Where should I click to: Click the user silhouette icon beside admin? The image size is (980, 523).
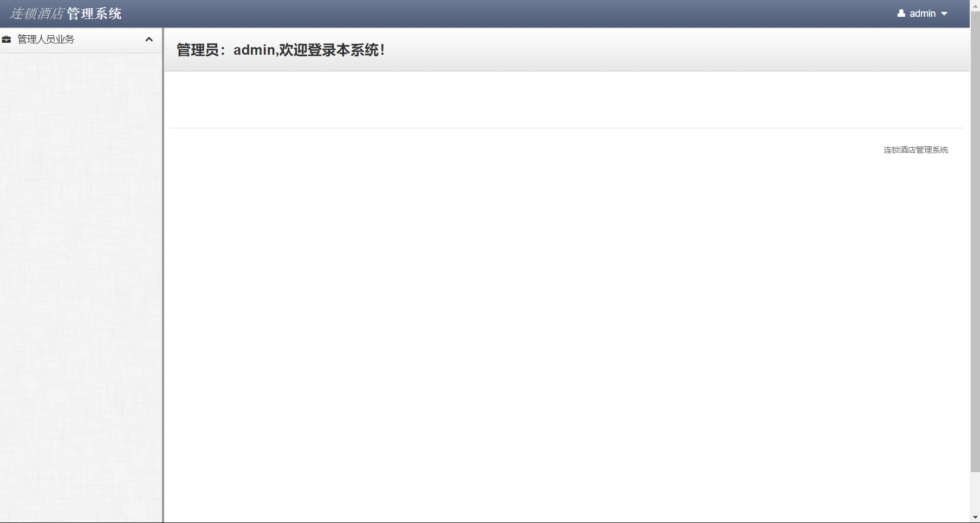(901, 14)
